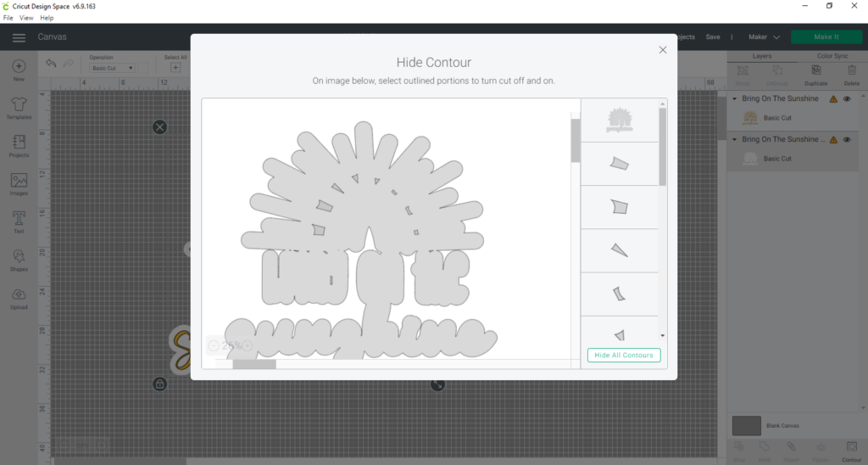The image size is (868, 465).
Task: Click the contour list scroll-up arrow
Action: [663, 104]
